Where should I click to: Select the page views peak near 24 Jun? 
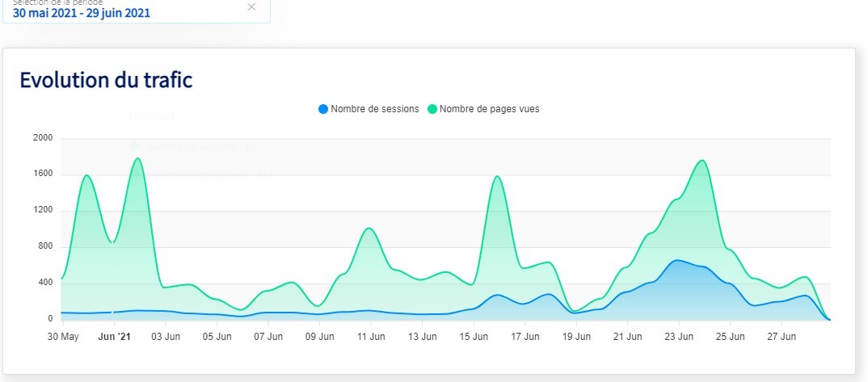click(x=702, y=161)
